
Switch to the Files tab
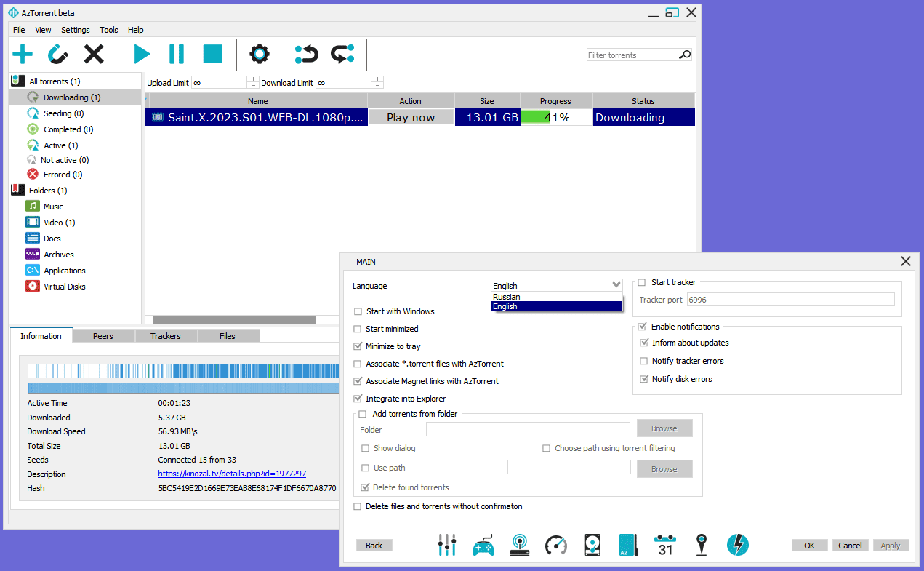[228, 336]
